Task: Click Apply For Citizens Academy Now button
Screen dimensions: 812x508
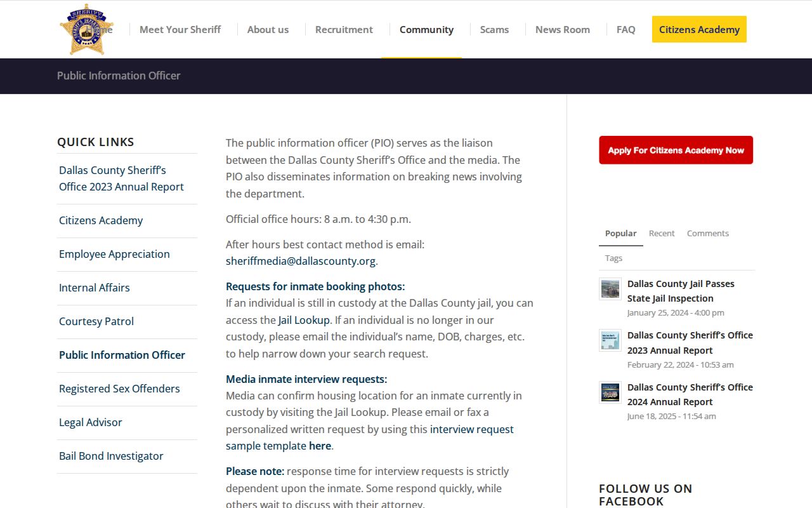Action: [676, 150]
